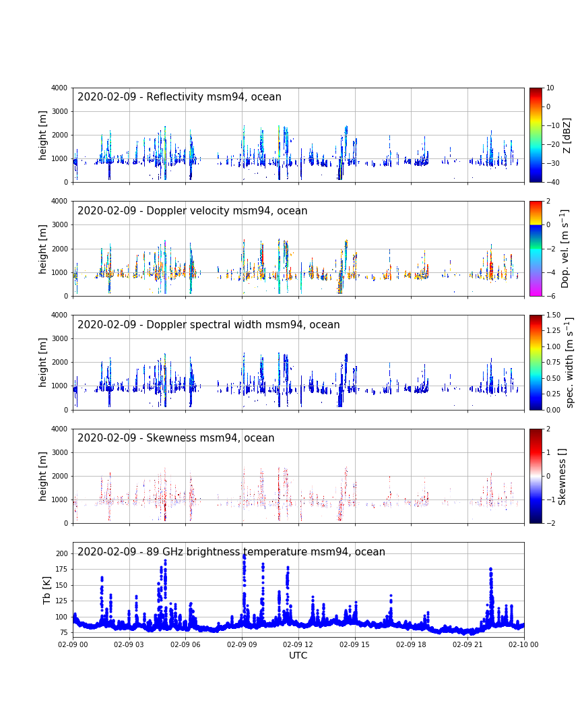
Task: Click the 02-09 12 time tick label
Action: (298, 644)
